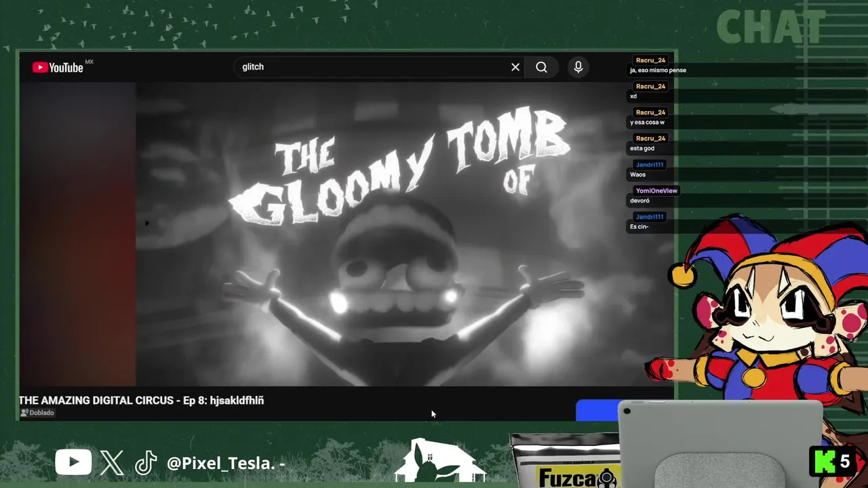Screen dimensions: 868x488
Task: Click the white house logo in the footer
Action: (x=439, y=461)
